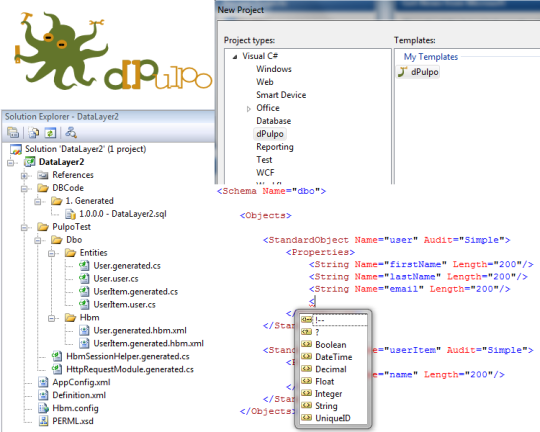Collapse the DBCode folder

click(24, 188)
